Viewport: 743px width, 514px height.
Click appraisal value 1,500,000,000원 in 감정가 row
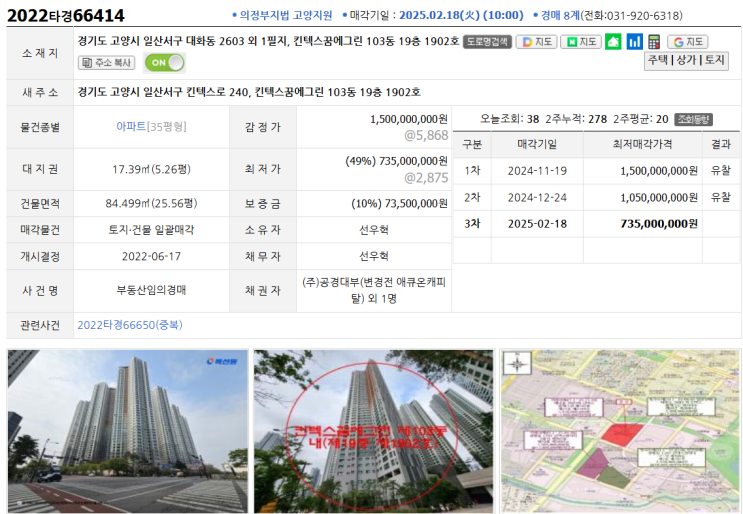point(408,118)
